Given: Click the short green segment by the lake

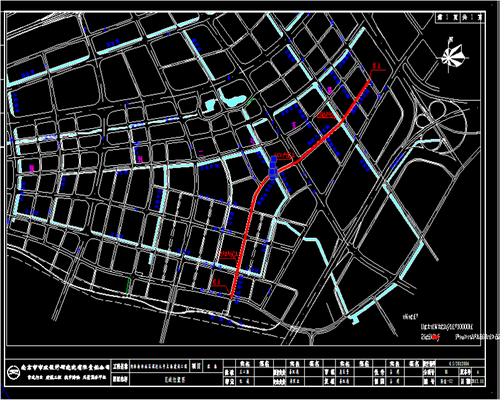Looking at the screenshot, I should 250,101.
